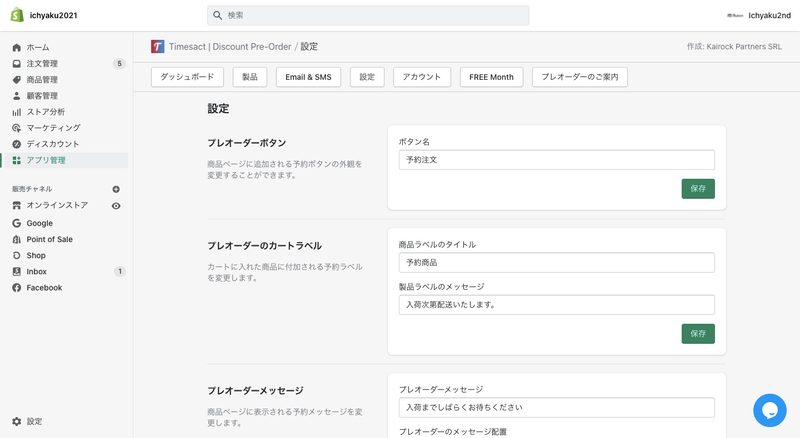Click the 製品ラベルのメッセージ input field
Viewport: 800px width, 438px height.
click(x=557, y=305)
